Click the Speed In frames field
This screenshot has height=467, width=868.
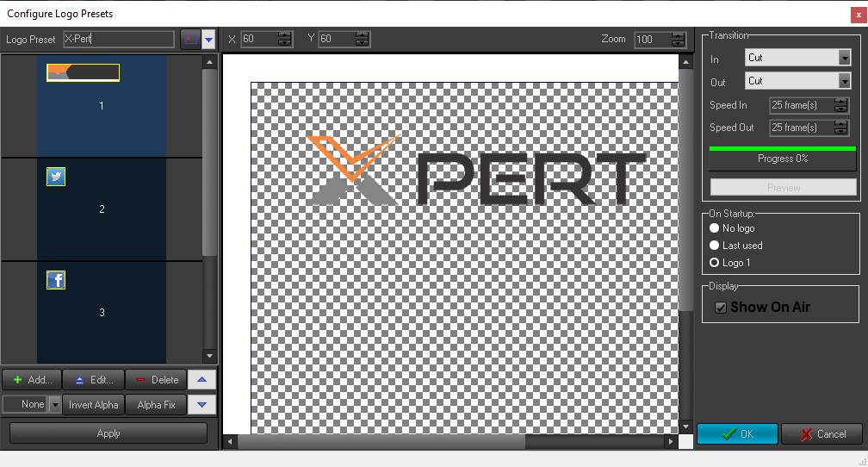[x=802, y=105]
